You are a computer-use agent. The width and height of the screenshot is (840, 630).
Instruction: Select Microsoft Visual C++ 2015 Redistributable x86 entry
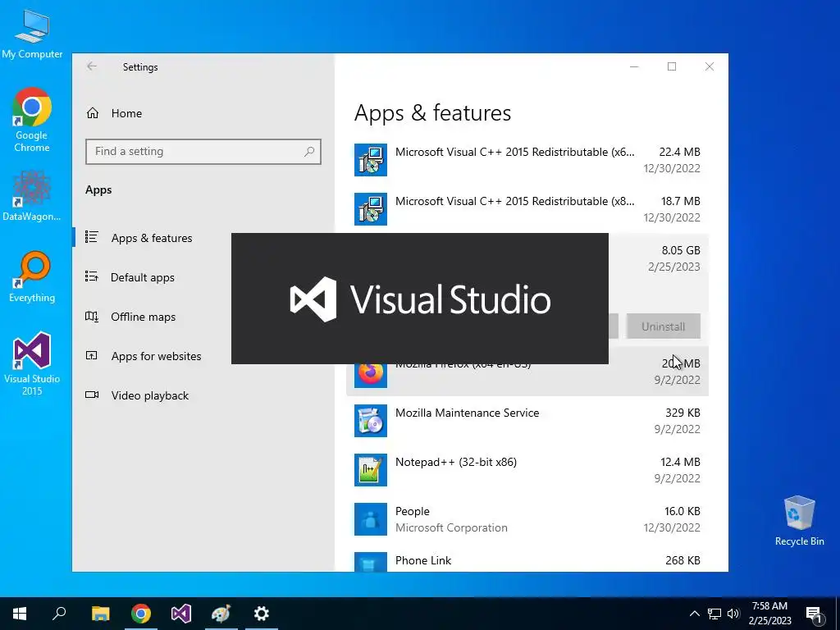(x=527, y=209)
